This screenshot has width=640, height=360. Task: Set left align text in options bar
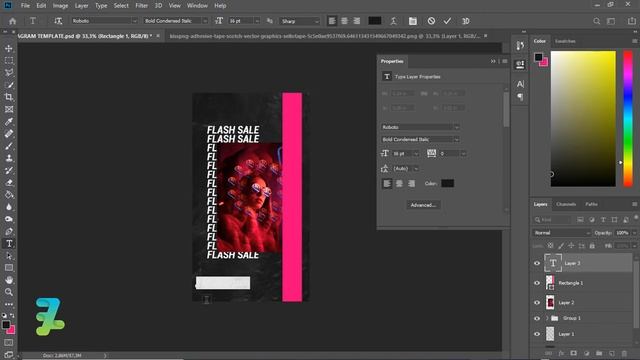tap(332, 21)
